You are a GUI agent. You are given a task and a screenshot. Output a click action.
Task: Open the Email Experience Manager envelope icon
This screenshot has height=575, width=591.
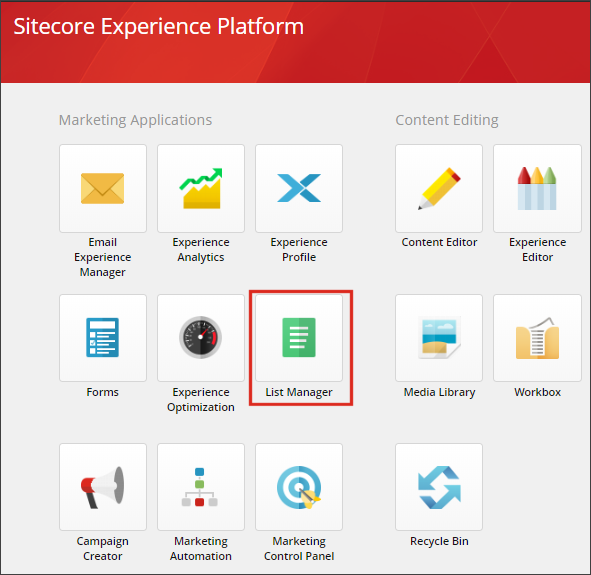103,188
